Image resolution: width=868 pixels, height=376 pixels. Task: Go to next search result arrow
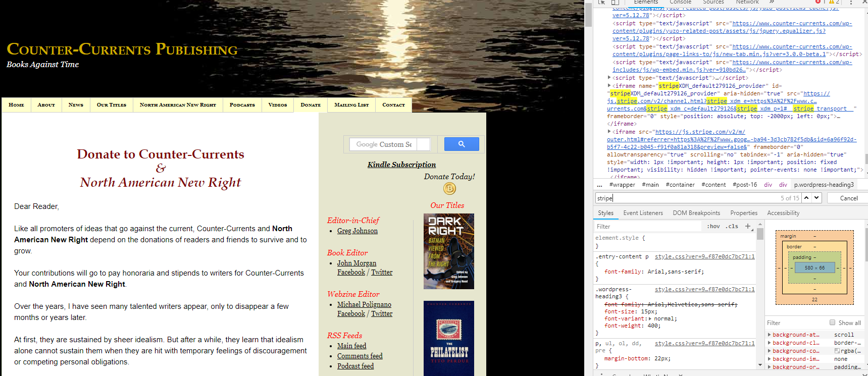816,198
